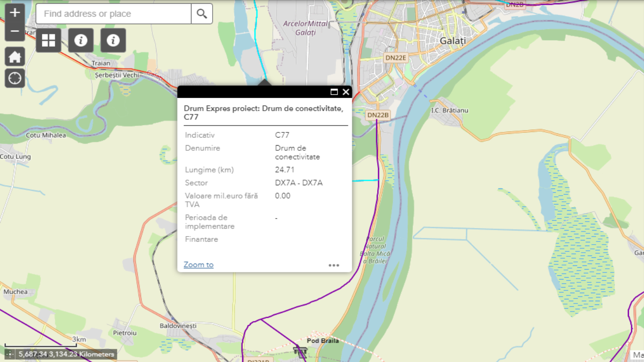Click the Galați city label
The width and height of the screenshot is (644, 362).
(453, 41)
